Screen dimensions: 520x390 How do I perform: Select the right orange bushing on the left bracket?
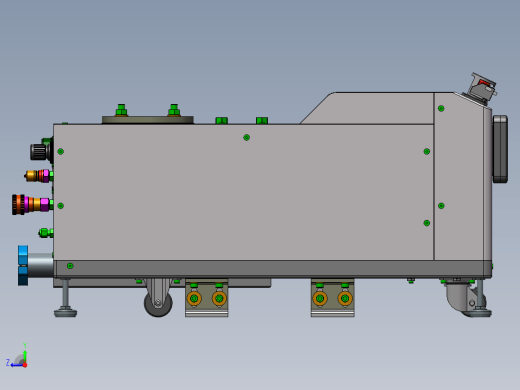click(219, 299)
